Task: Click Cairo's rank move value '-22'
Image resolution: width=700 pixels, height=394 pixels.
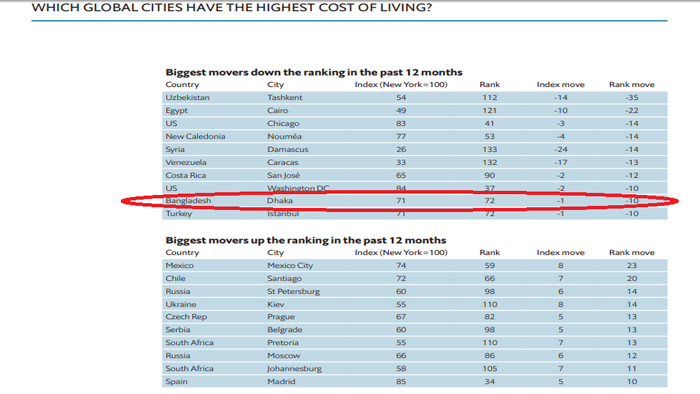Action: coord(632,110)
